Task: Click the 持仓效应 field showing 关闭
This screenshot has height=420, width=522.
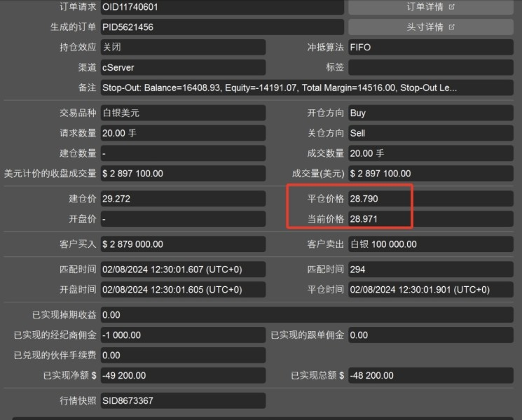Action: click(182, 48)
